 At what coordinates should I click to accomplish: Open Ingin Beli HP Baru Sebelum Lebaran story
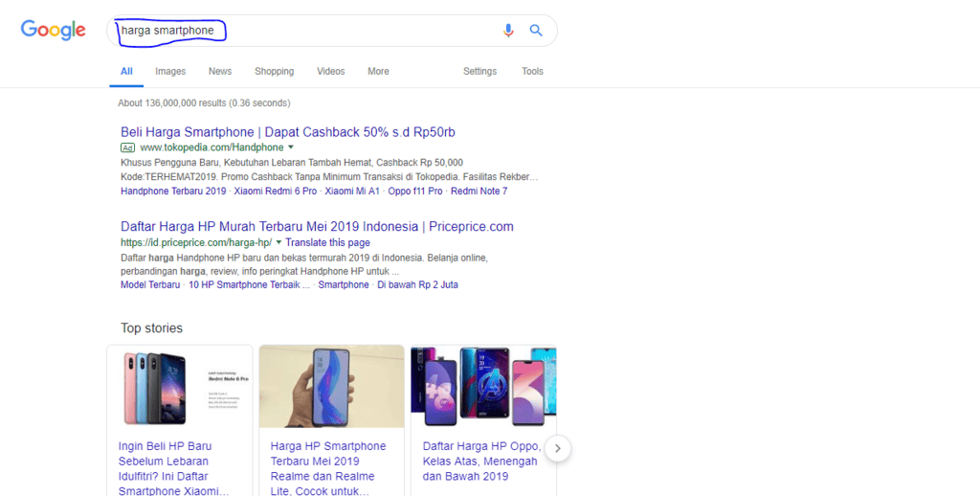coord(174,468)
